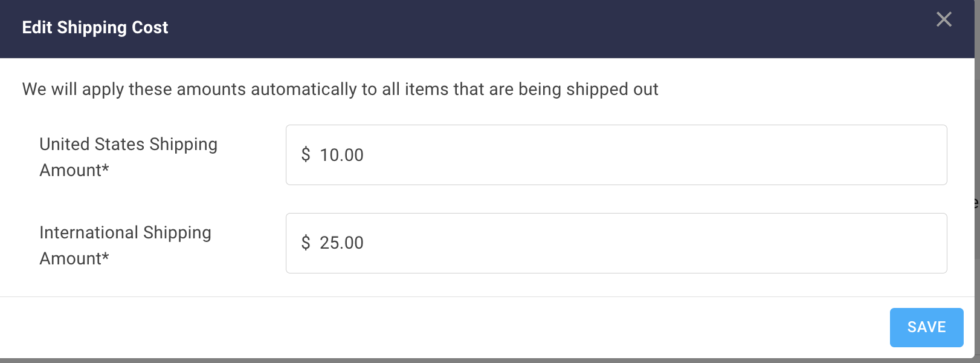Click the empty footer area left of SAVE

point(423,327)
